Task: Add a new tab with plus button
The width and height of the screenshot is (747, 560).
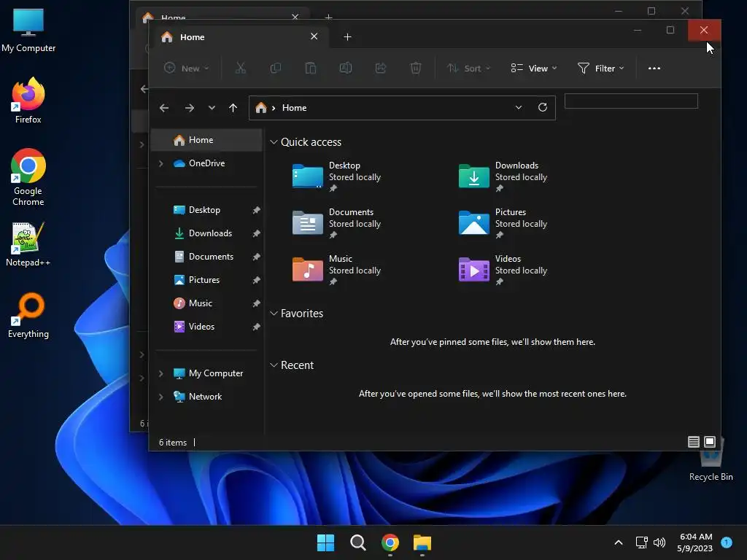Action: tap(347, 36)
